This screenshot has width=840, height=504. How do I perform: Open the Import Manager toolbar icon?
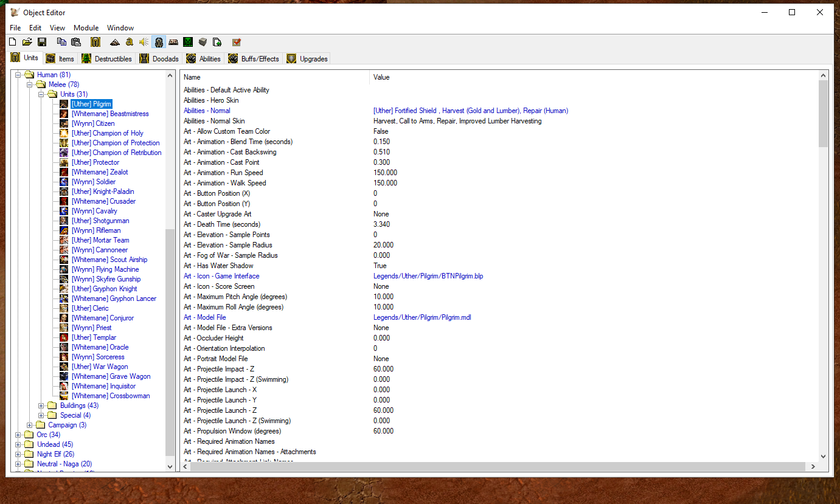pos(217,42)
